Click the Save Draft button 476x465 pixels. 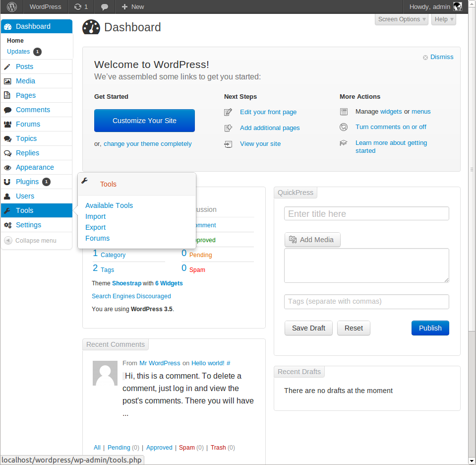[308, 328]
